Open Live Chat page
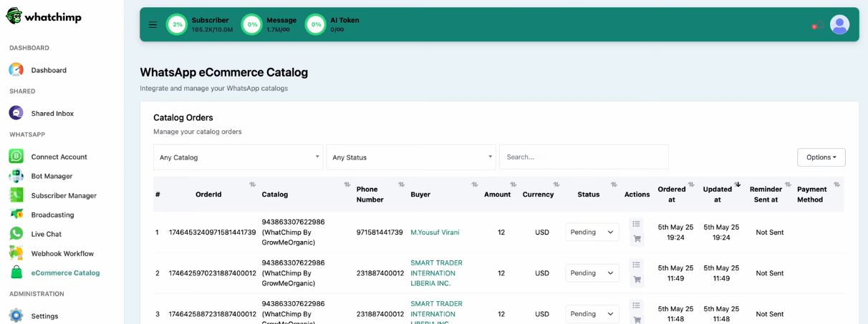The height and width of the screenshot is (324, 868). pyautogui.click(x=47, y=234)
